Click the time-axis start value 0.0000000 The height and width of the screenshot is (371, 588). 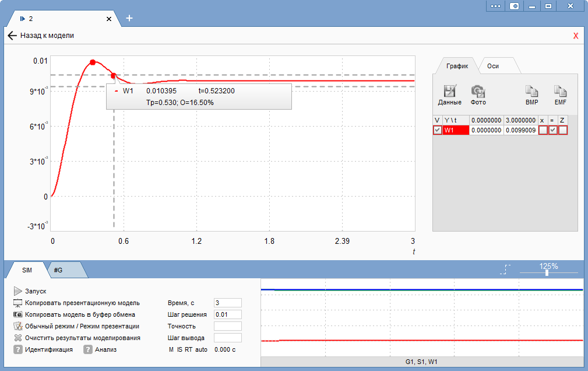[486, 120]
